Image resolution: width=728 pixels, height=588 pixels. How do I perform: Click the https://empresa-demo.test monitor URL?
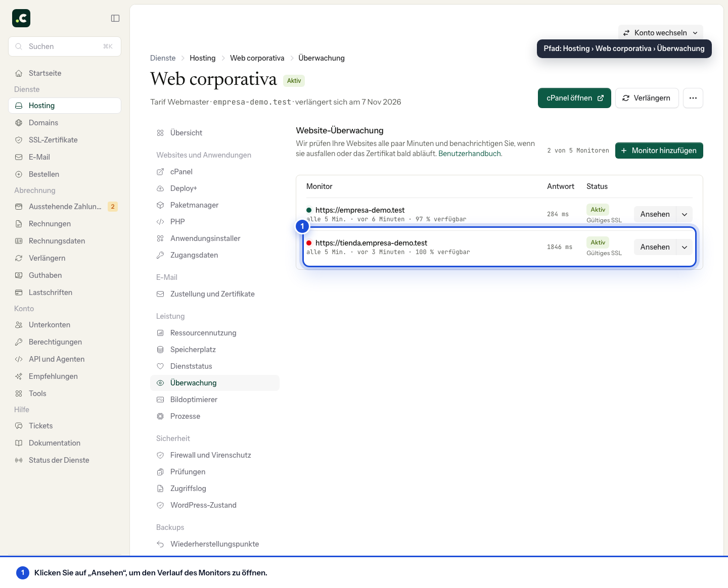pos(360,210)
